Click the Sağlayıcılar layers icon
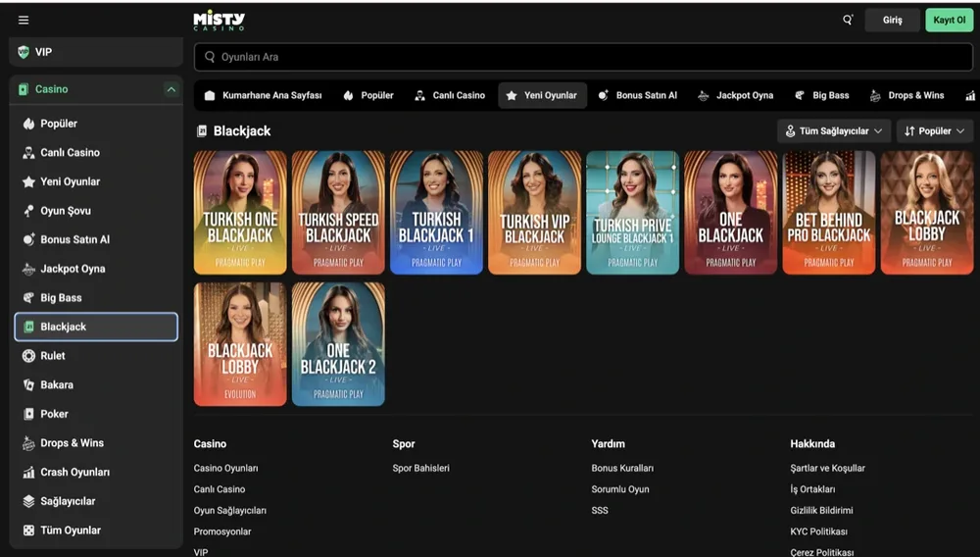This screenshot has width=980, height=557. tap(28, 501)
